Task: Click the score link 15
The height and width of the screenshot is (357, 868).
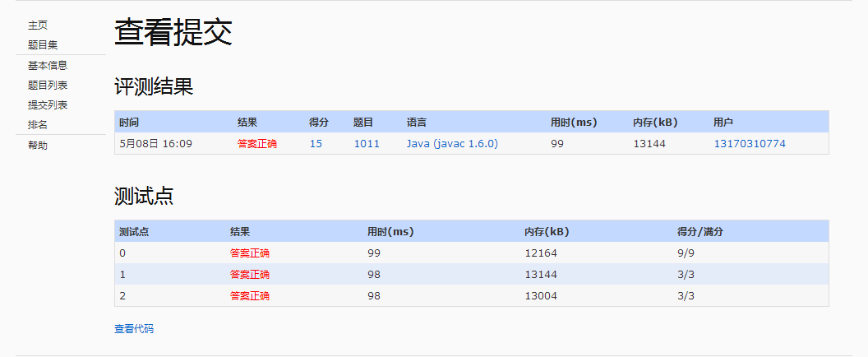Action: point(316,144)
